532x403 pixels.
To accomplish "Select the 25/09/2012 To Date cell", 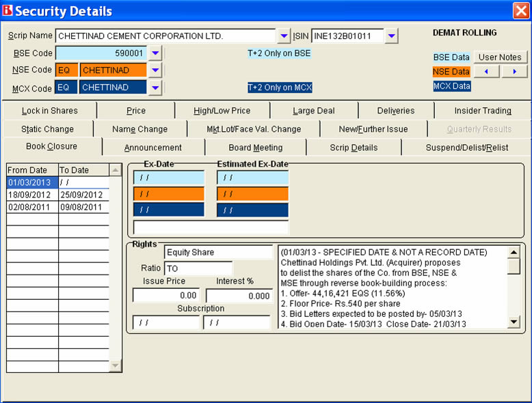I will pos(84,195).
